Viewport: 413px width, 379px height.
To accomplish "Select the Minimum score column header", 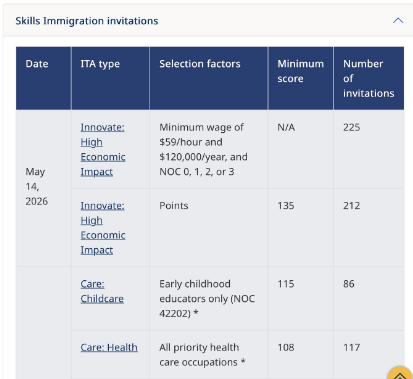I will click(x=301, y=78).
